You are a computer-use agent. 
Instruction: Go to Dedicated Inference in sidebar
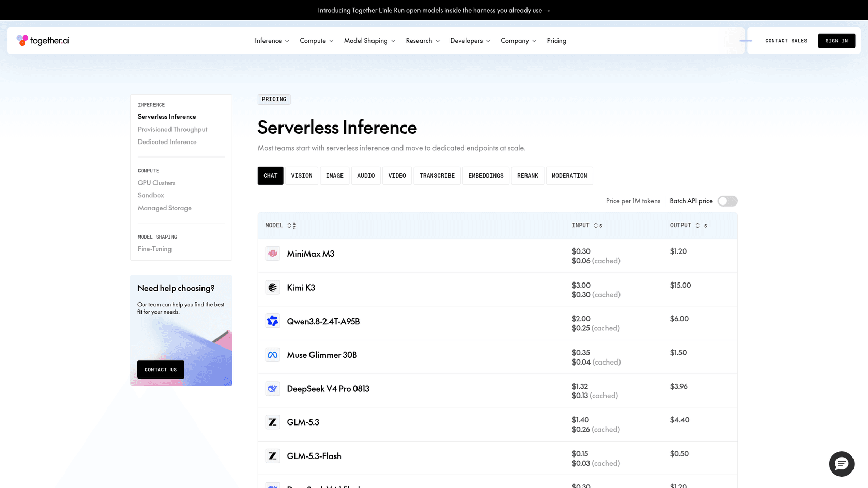(167, 141)
